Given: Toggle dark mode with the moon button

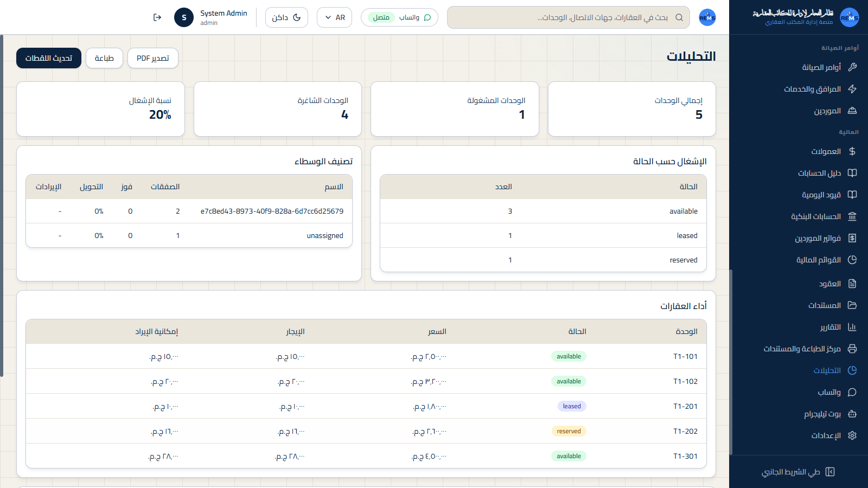Looking at the screenshot, I should (286, 17).
